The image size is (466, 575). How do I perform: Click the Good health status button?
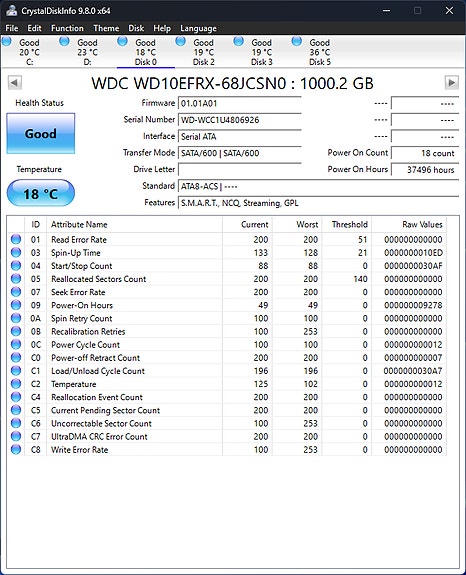coord(41,133)
